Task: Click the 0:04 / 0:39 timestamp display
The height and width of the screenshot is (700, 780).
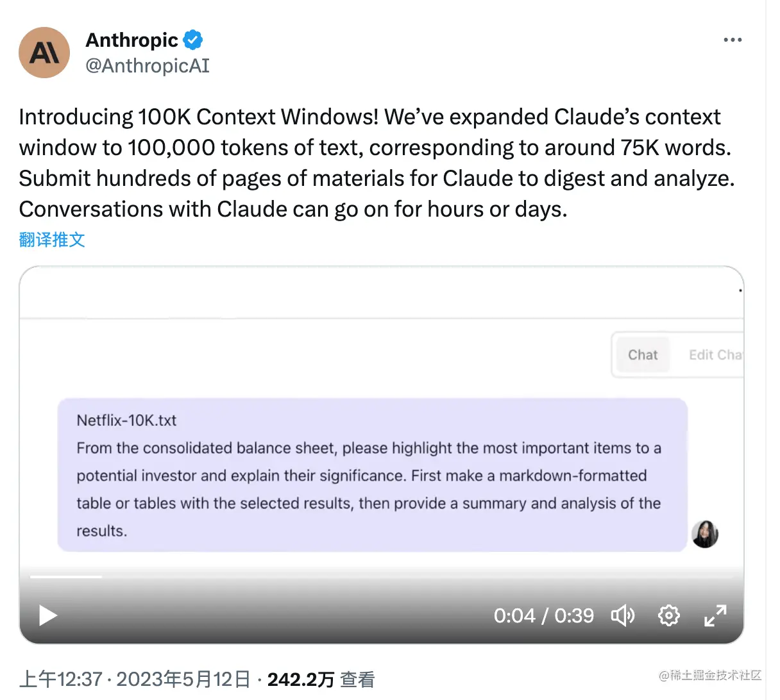Action: point(544,616)
